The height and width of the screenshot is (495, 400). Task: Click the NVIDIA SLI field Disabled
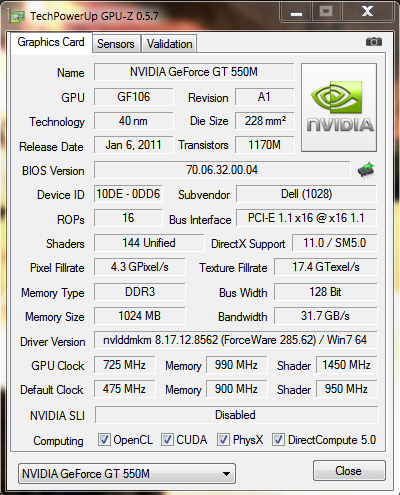[237, 415]
